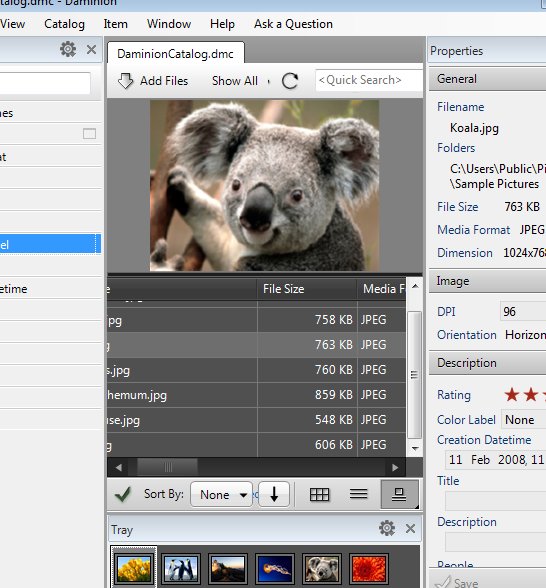
Task: Click the Add Files button label
Action: click(164, 81)
